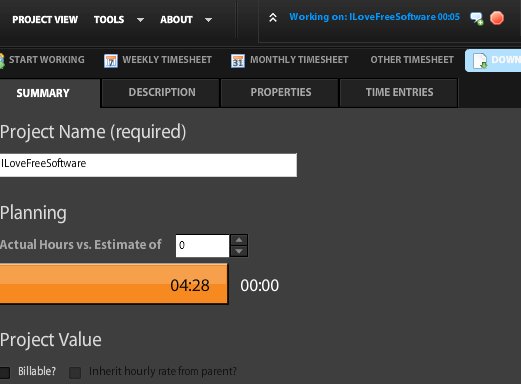Stop timer with red stop icon

[497, 18]
